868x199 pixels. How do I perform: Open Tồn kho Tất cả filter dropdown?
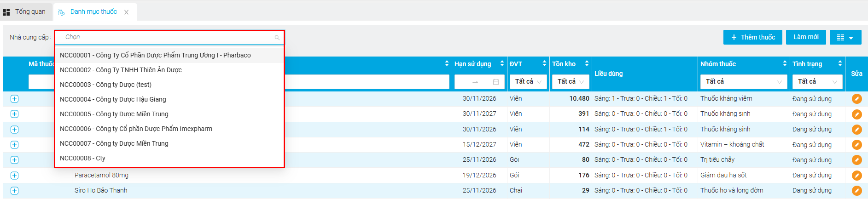tap(571, 82)
